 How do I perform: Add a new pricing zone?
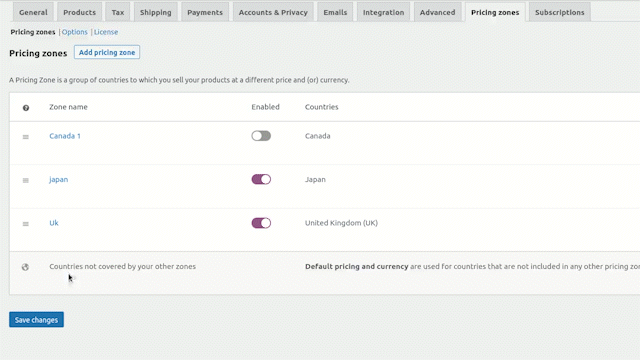(107, 52)
